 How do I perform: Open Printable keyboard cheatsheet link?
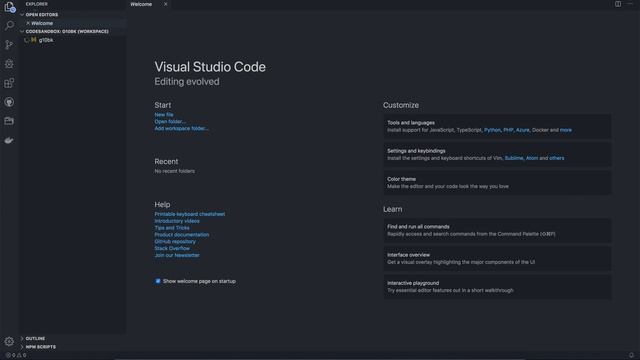pos(190,214)
